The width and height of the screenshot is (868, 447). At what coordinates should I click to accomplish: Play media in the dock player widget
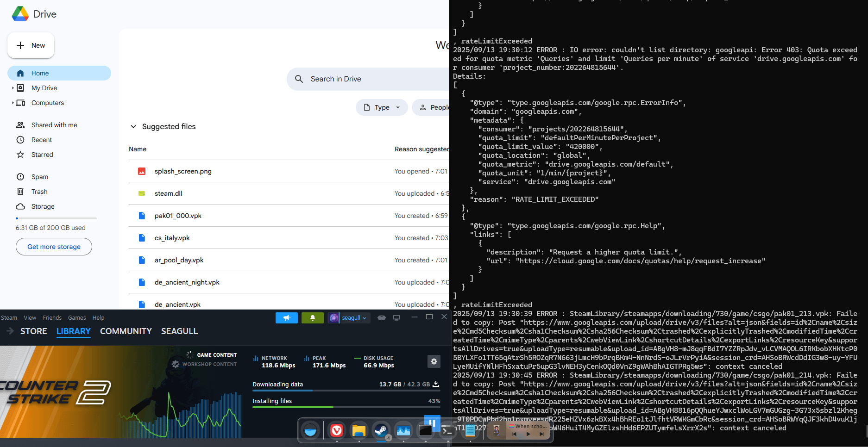[528, 434]
